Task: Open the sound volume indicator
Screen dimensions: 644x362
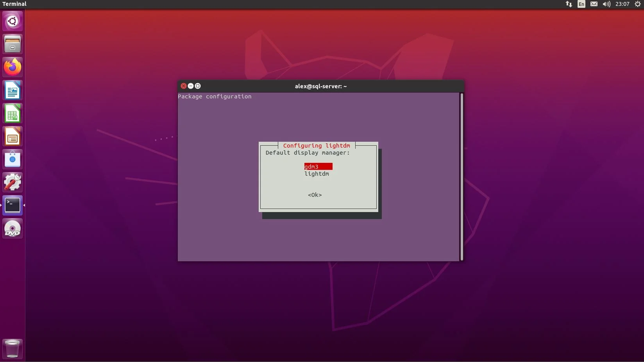Action: [x=606, y=4]
